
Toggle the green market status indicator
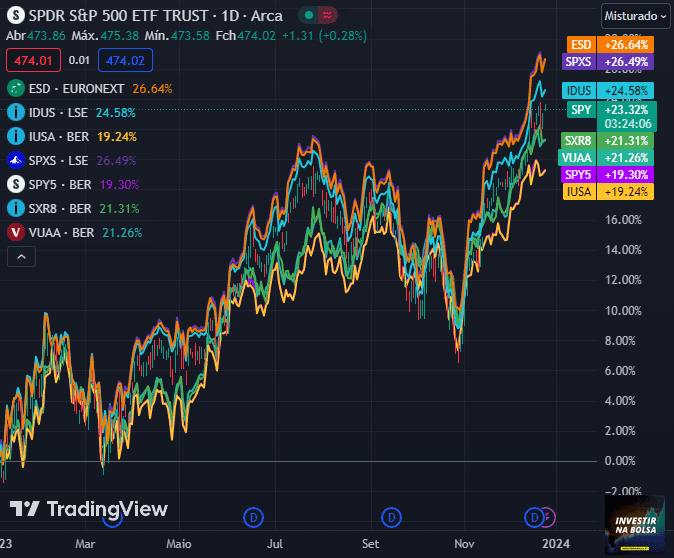(x=309, y=15)
